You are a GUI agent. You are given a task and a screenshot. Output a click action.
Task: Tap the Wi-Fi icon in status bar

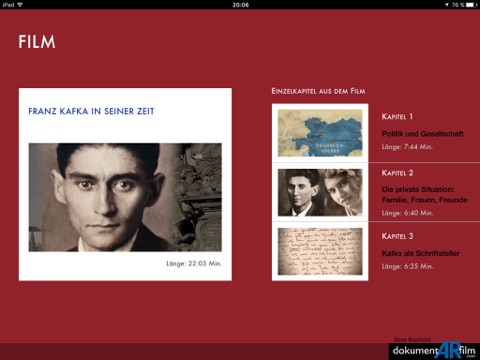20,5
